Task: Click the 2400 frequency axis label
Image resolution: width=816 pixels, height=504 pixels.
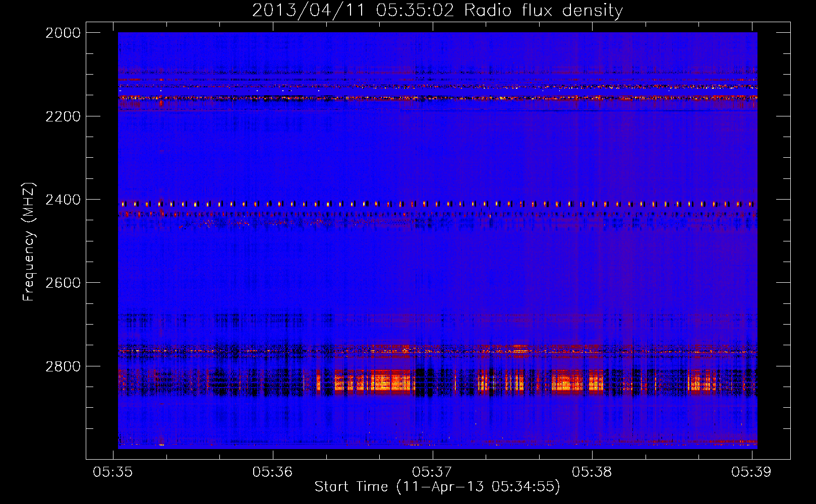Action: click(x=63, y=200)
